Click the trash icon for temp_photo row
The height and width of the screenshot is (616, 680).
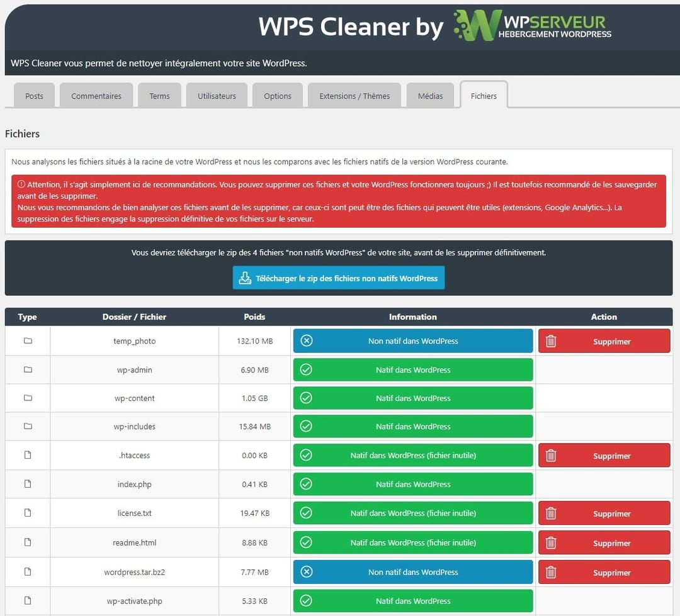(551, 340)
